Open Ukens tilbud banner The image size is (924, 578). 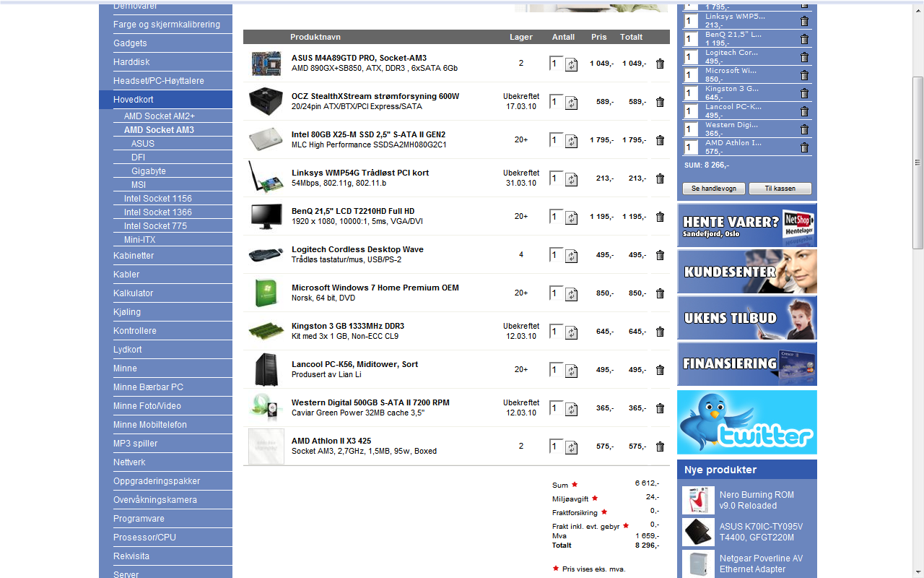pyautogui.click(x=747, y=318)
